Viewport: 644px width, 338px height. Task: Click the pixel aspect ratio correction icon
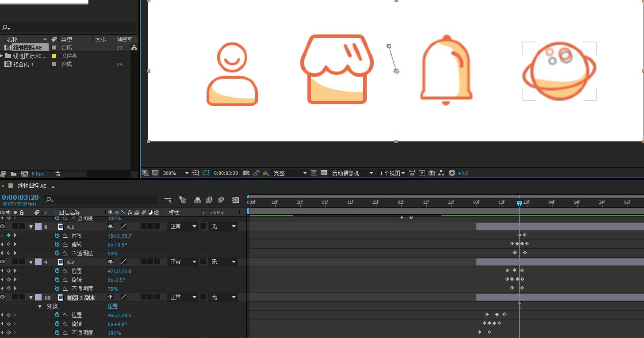click(412, 173)
